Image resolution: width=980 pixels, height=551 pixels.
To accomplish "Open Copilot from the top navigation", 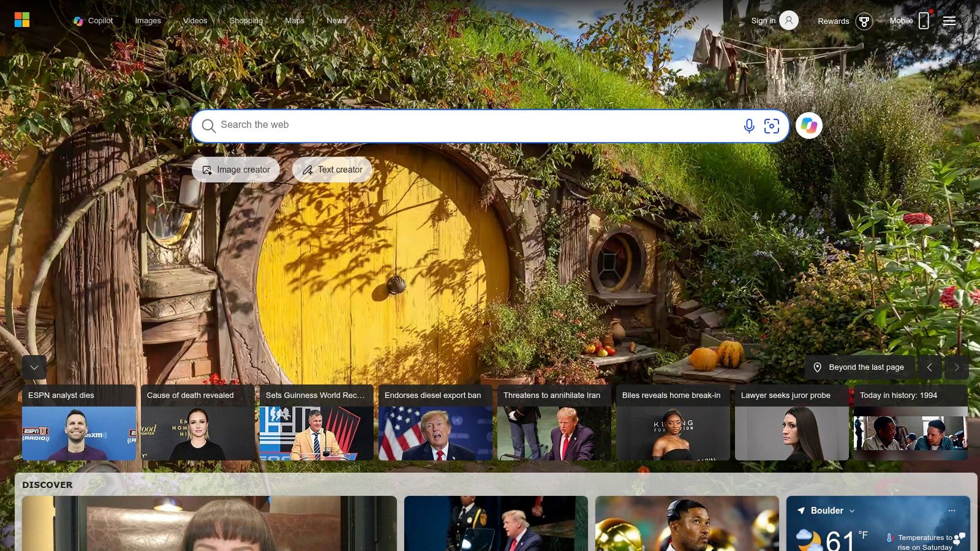I will [93, 21].
